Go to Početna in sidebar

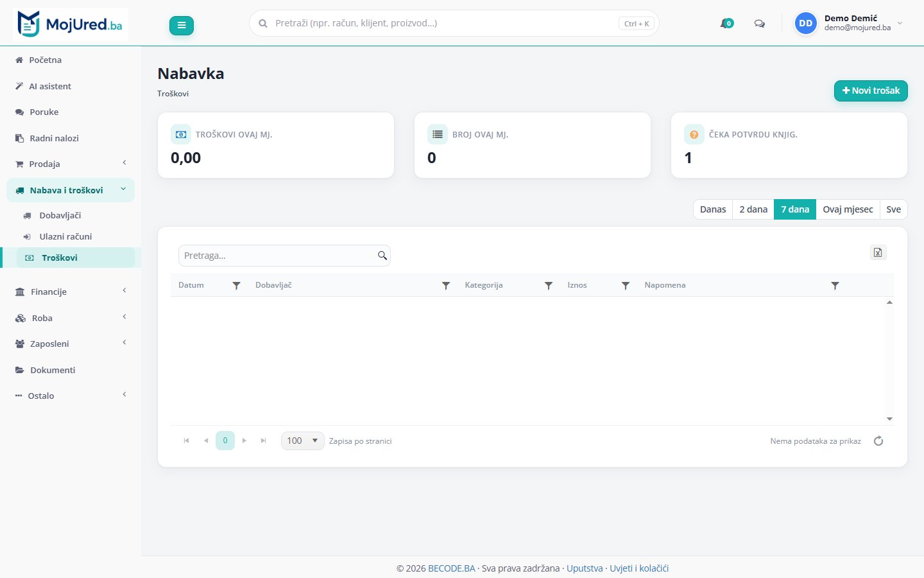pos(71,60)
